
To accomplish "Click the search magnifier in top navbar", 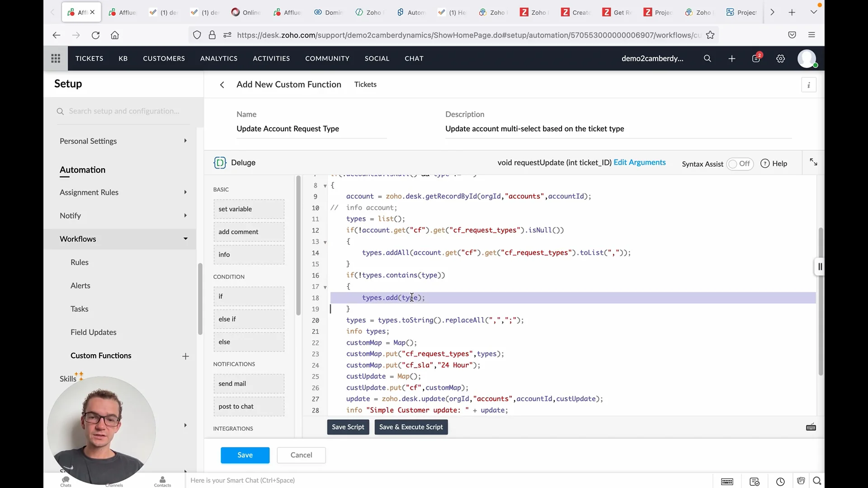I will point(708,58).
